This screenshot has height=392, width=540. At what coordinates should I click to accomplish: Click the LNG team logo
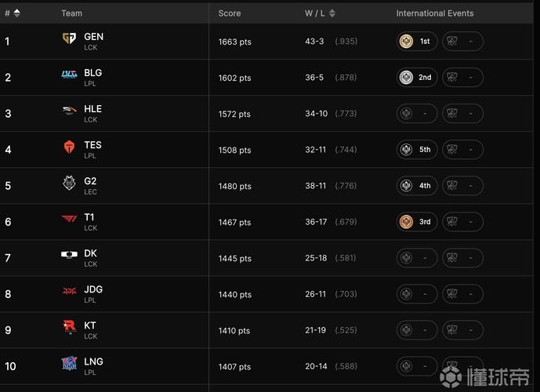click(70, 363)
